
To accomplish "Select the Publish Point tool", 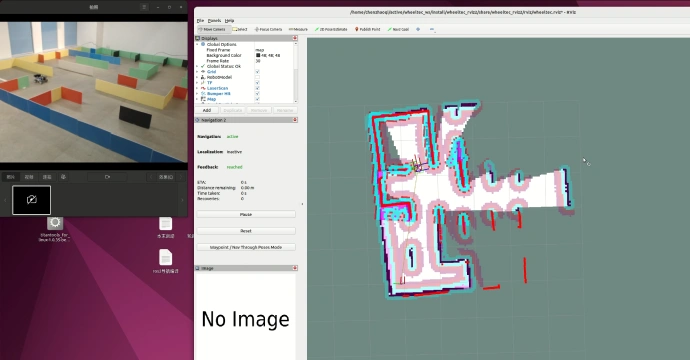I will [x=367, y=29].
